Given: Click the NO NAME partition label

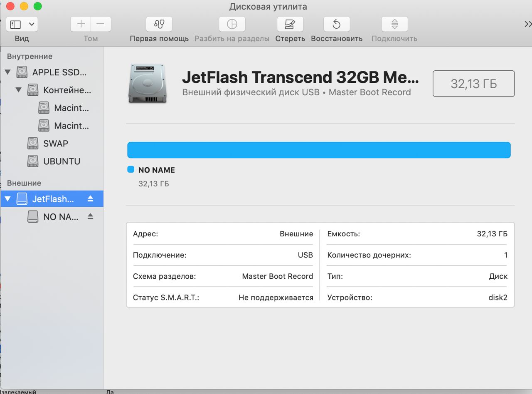Looking at the screenshot, I should (157, 170).
